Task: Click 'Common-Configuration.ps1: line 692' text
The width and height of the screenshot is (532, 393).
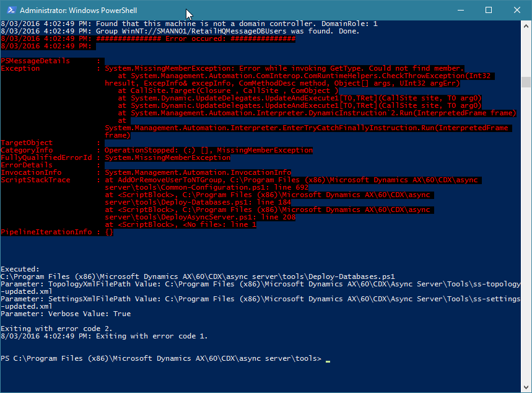Action: coord(235,187)
